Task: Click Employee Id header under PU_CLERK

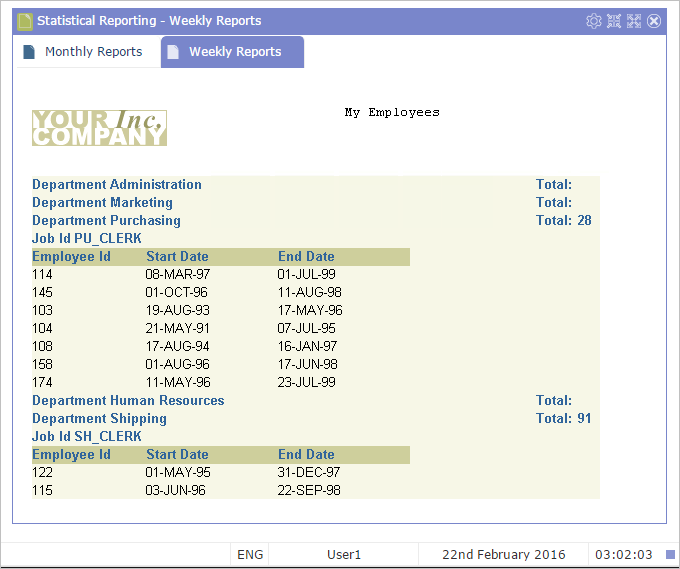Action: pos(72,257)
